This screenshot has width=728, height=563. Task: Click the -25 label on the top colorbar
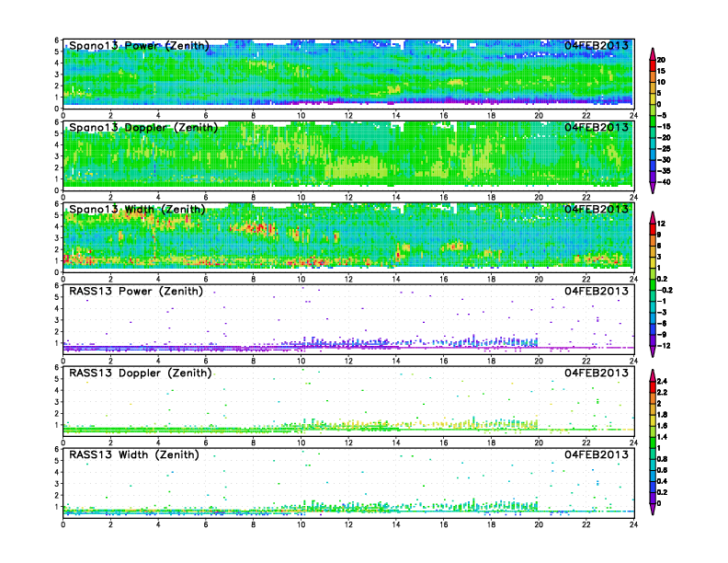click(x=664, y=149)
